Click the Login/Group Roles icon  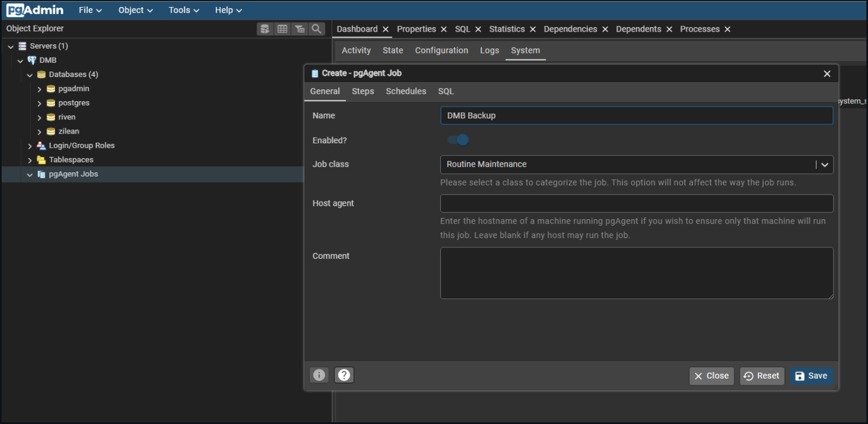[41, 146]
